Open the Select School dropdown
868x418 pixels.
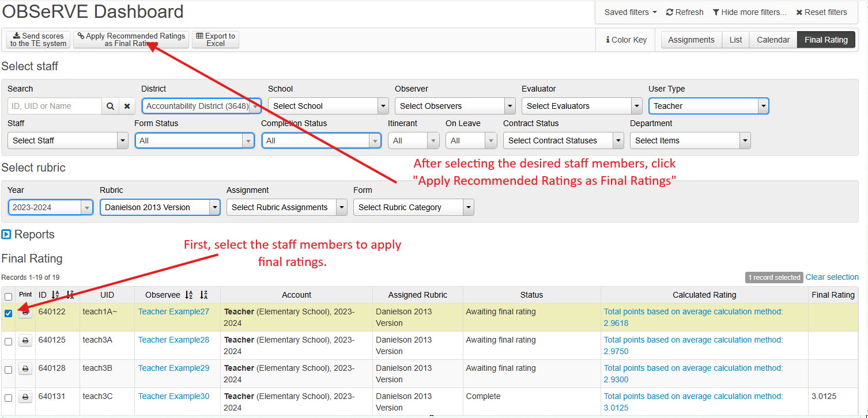coord(328,106)
